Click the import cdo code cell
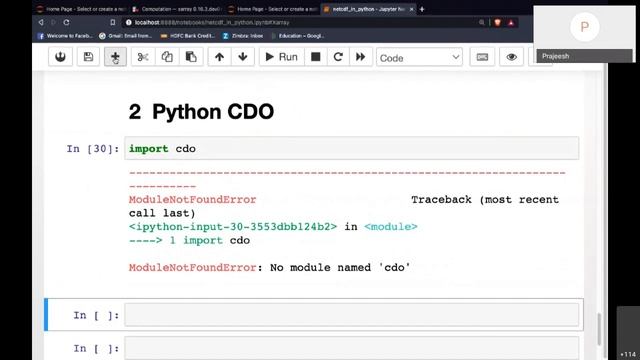 [x=351, y=148]
